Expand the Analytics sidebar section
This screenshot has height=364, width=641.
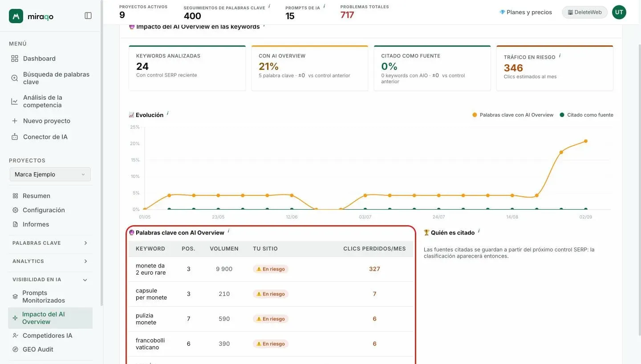coord(50,261)
